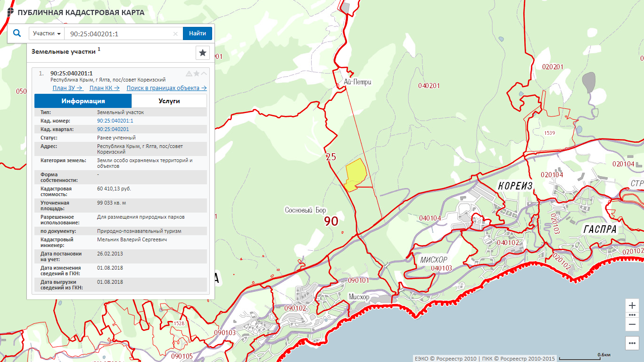The height and width of the screenshot is (362, 644).
Task: Open the Участки search type dropdown
Action: (47, 33)
